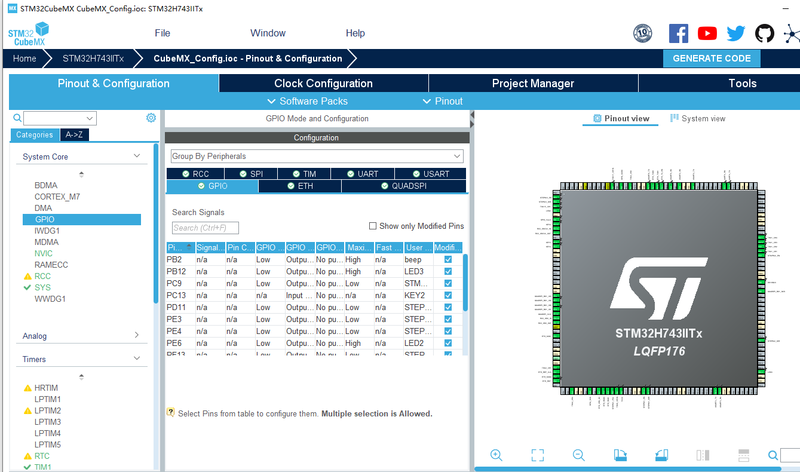This screenshot has width=800, height=472.
Task: Toggle the Modified checkbox for PE4
Action: coord(448,331)
